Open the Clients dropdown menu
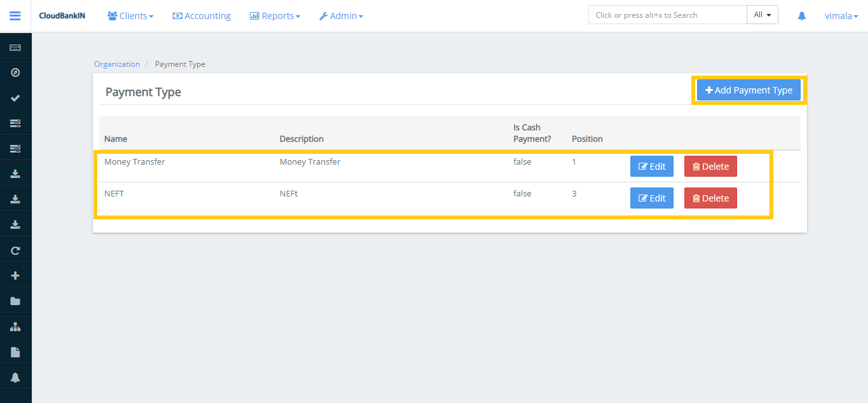Viewport: 868px width, 403px height. [130, 15]
